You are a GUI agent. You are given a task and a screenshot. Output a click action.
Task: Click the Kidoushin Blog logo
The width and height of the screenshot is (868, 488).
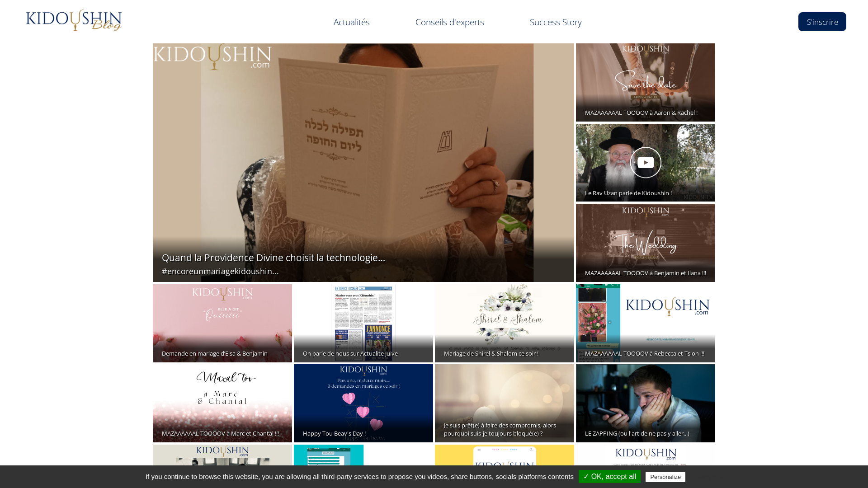[74, 21]
